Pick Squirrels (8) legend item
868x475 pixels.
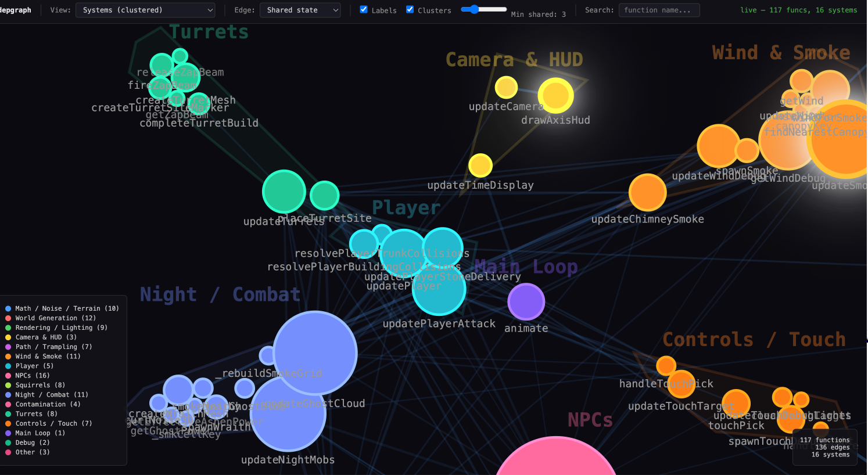[x=40, y=385]
